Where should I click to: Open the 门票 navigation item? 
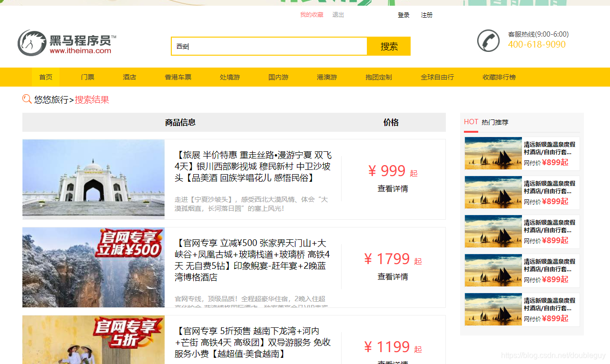click(x=88, y=77)
